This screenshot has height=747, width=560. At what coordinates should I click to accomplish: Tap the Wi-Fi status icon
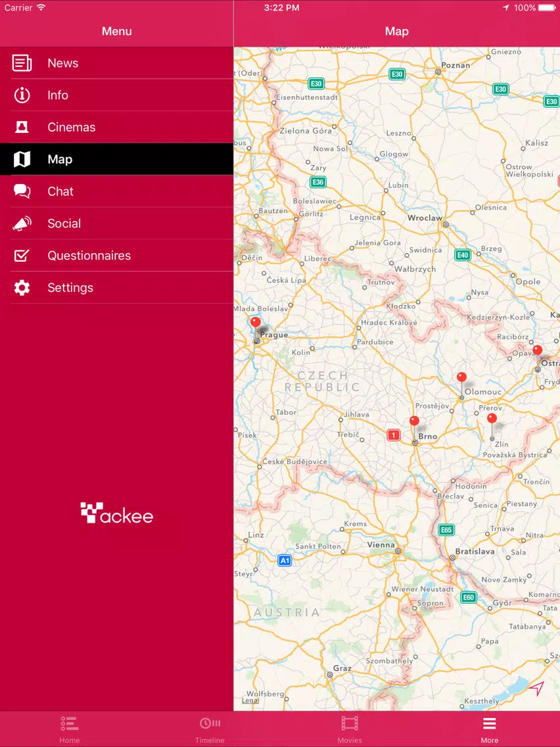point(41,7)
